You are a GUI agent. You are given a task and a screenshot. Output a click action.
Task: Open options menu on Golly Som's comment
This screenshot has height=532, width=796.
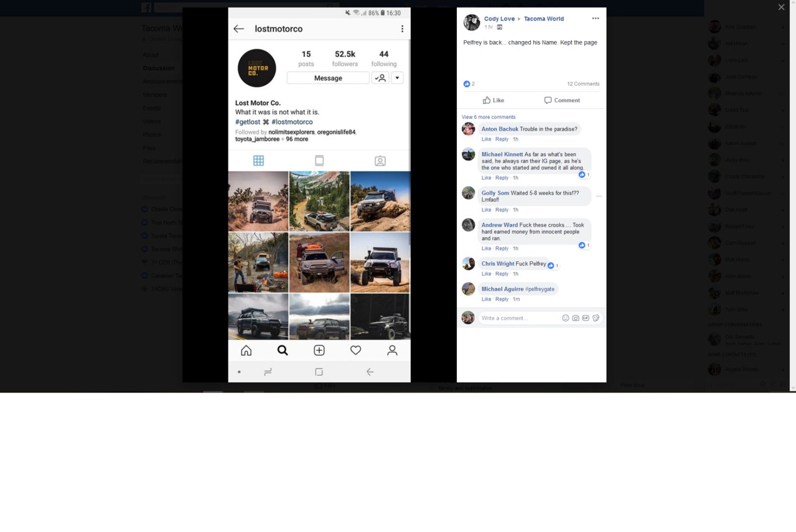(599, 197)
